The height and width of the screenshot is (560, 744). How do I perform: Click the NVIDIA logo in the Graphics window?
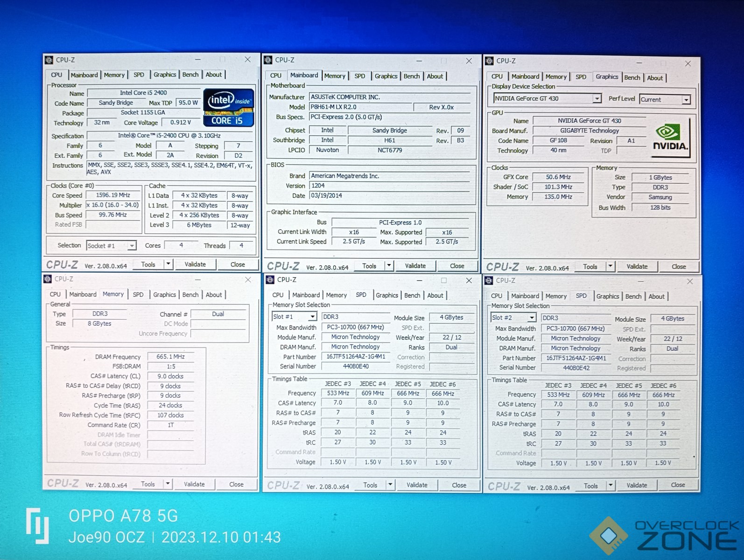pyautogui.click(x=670, y=138)
